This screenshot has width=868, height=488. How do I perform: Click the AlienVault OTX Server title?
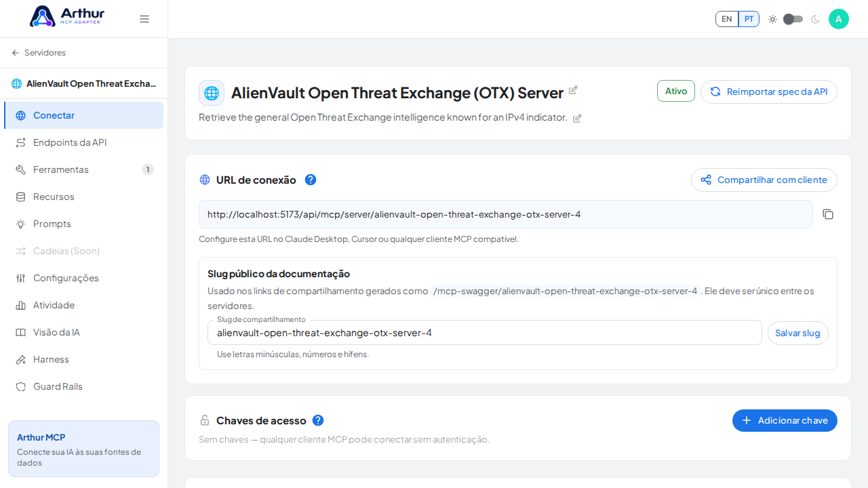tap(397, 93)
